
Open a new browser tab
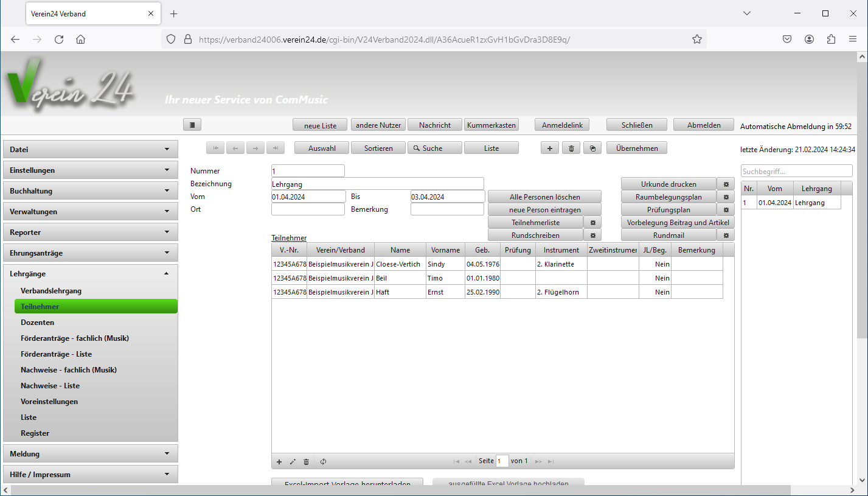[x=173, y=13]
